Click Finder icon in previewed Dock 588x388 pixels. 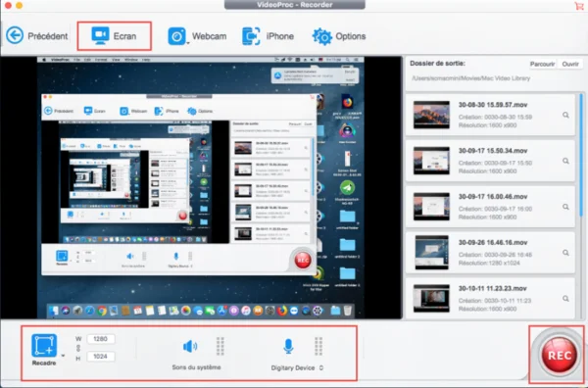[x=54, y=311]
